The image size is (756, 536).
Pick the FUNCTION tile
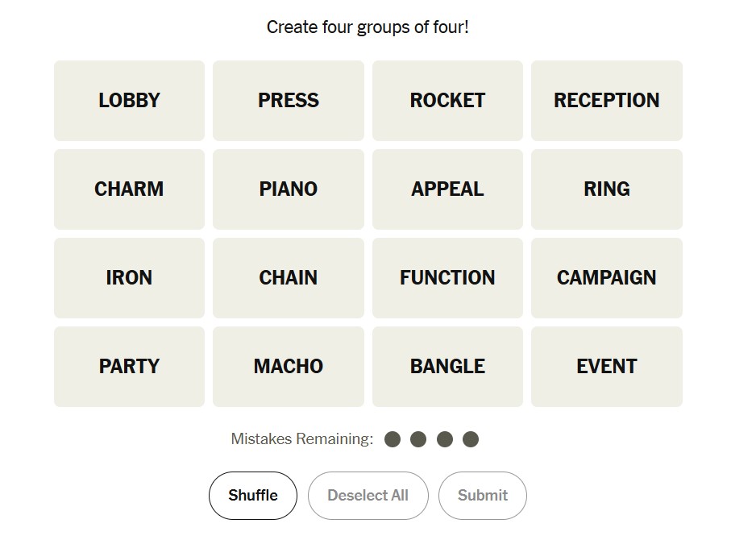point(447,278)
